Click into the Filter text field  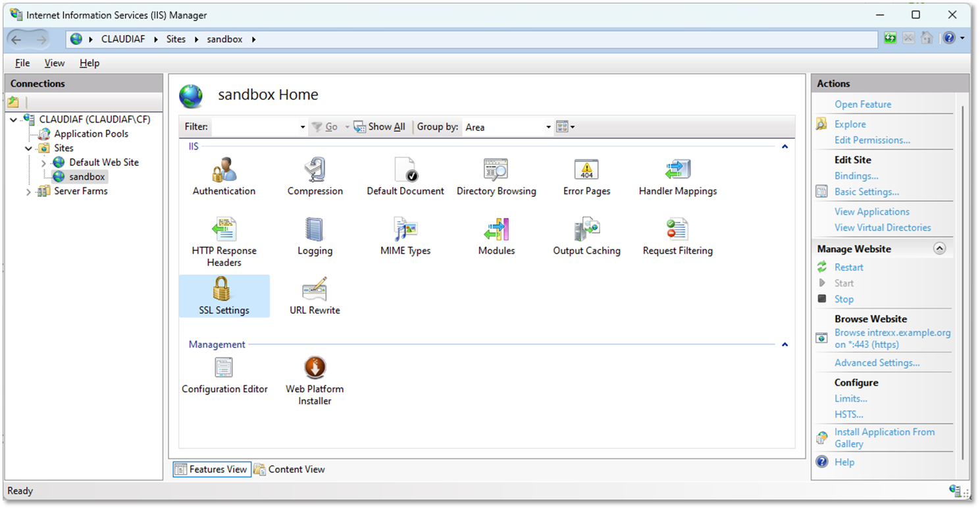tap(254, 127)
